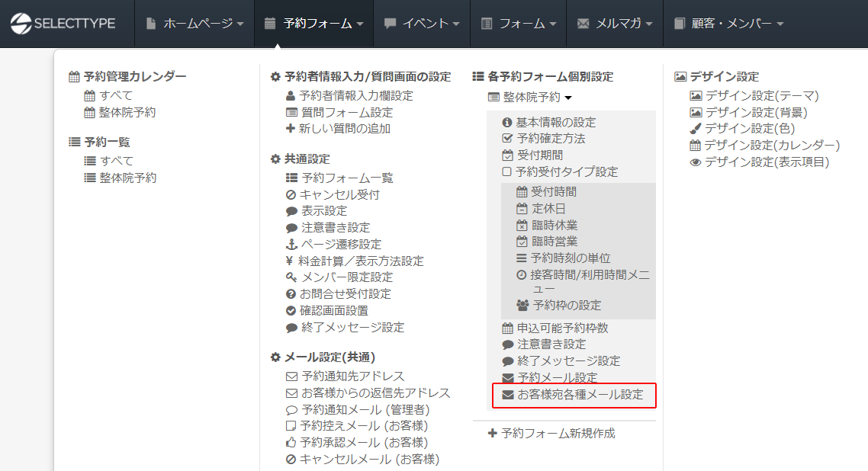Click the square icon beside 予約受付タイプ設定

pyautogui.click(x=506, y=171)
